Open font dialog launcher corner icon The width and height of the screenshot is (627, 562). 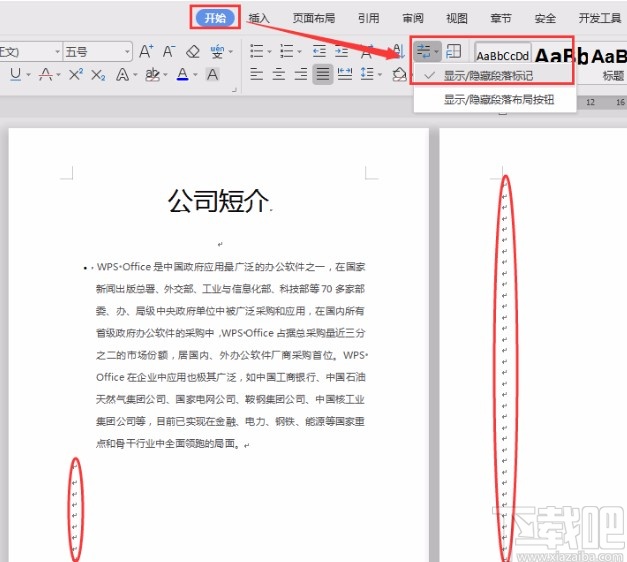pos(234,90)
